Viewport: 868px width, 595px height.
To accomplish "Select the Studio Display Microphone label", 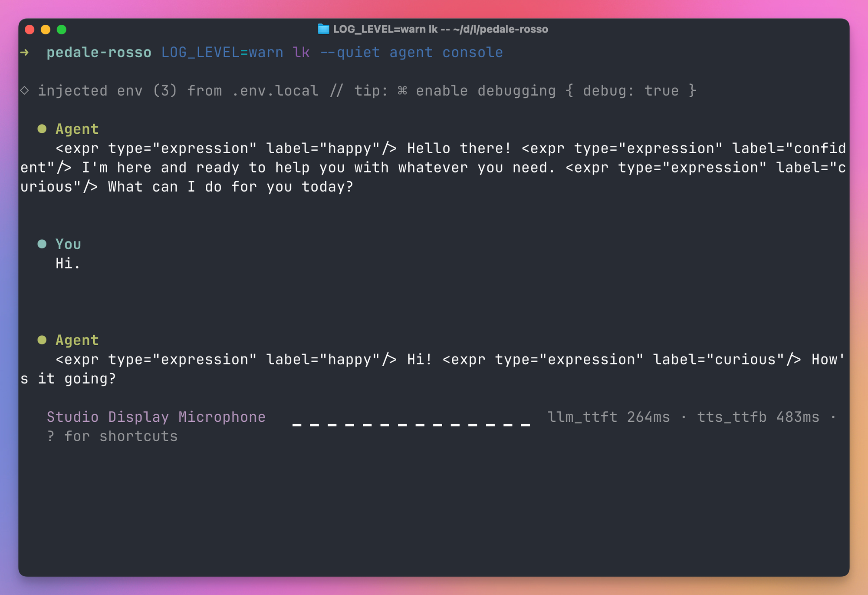I will pos(156,417).
